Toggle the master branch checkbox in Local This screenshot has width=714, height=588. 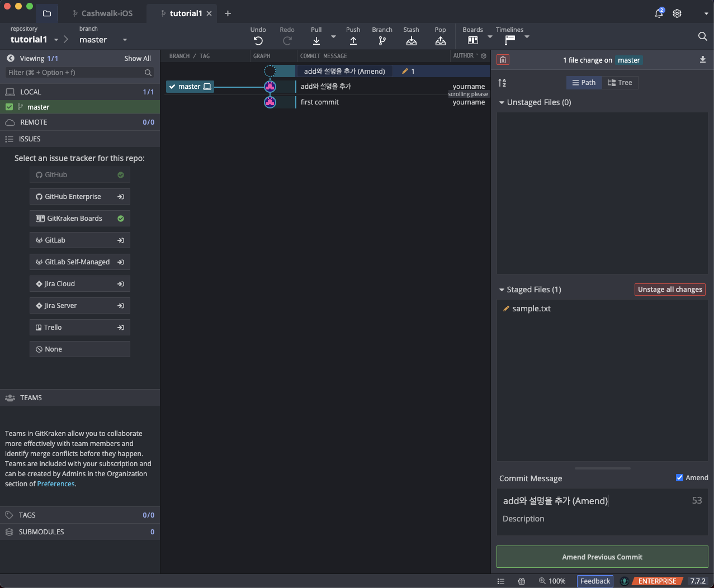pos(9,107)
